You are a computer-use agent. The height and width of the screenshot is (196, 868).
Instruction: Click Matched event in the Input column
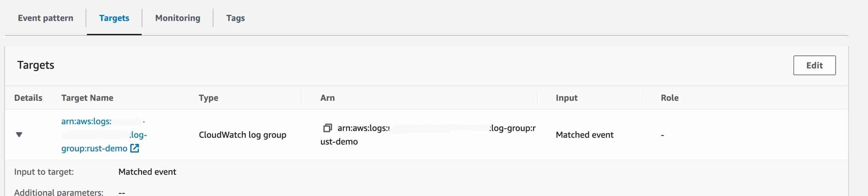(585, 135)
